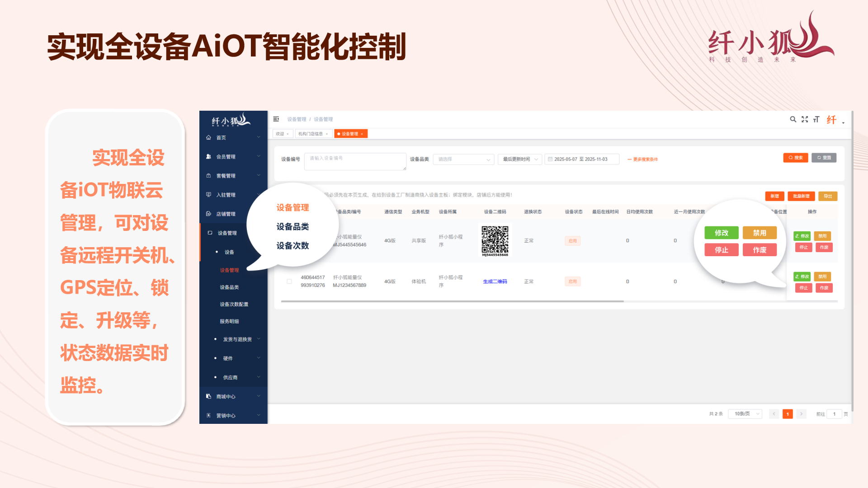Open the 10条/页 page size dropdown
Image resolution: width=868 pixels, height=488 pixels.
pyautogui.click(x=745, y=413)
